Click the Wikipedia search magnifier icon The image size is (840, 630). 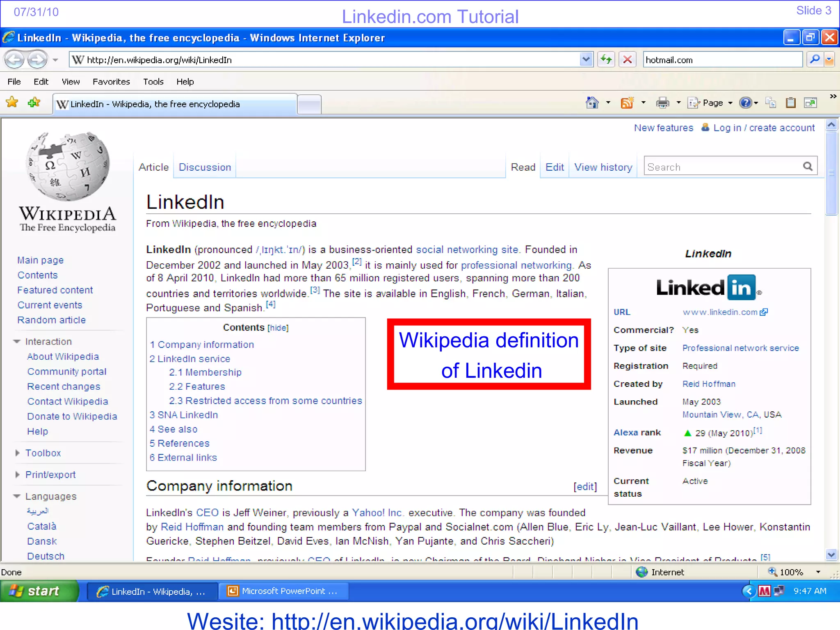(808, 166)
